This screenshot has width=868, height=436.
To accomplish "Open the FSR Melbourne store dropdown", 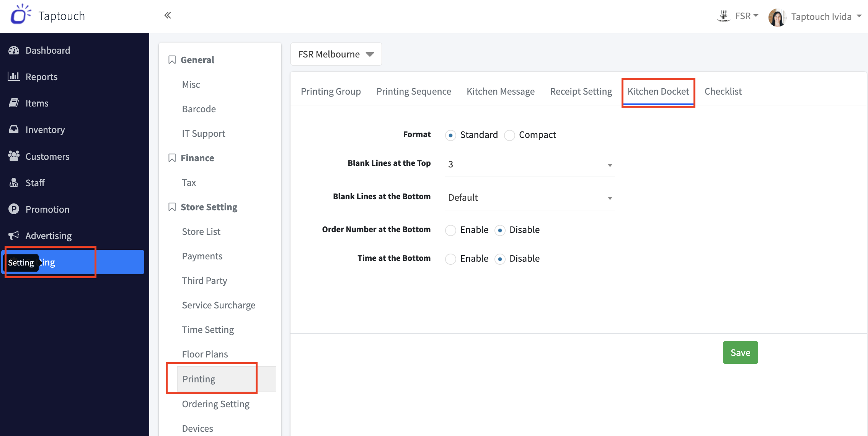I will coord(336,54).
